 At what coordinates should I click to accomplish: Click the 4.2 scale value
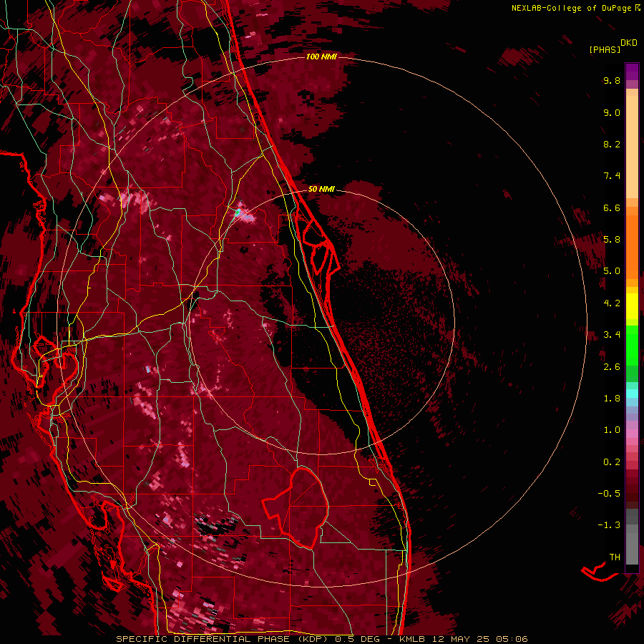[x=612, y=303]
